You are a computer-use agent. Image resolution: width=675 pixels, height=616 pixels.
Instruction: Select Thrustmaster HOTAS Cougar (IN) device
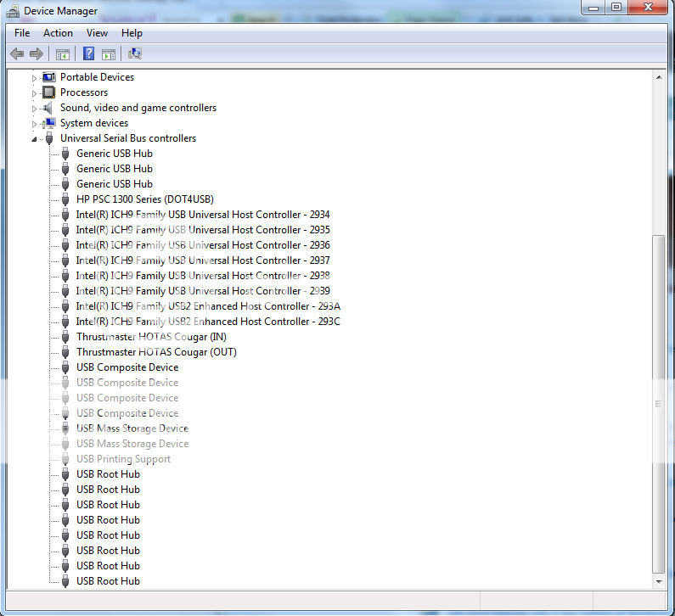click(150, 337)
